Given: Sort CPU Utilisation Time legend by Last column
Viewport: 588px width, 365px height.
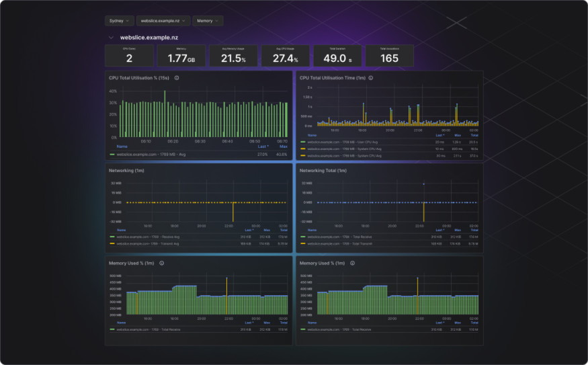Looking at the screenshot, I should point(439,135).
